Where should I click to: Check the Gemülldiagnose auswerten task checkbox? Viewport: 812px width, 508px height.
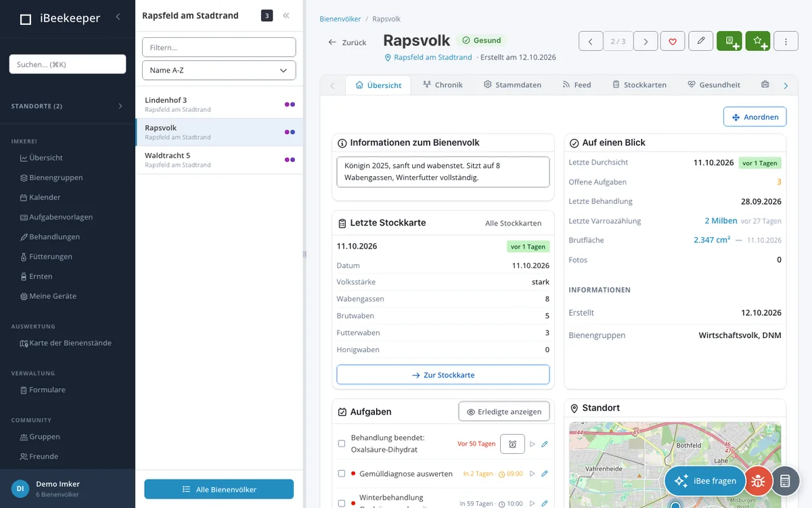(342, 473)
